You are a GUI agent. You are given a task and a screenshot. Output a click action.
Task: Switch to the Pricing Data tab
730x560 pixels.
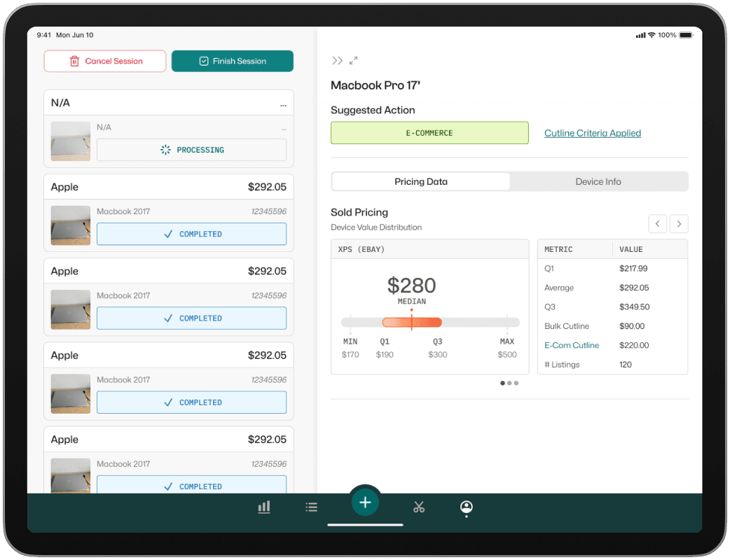tap(421, 181)
